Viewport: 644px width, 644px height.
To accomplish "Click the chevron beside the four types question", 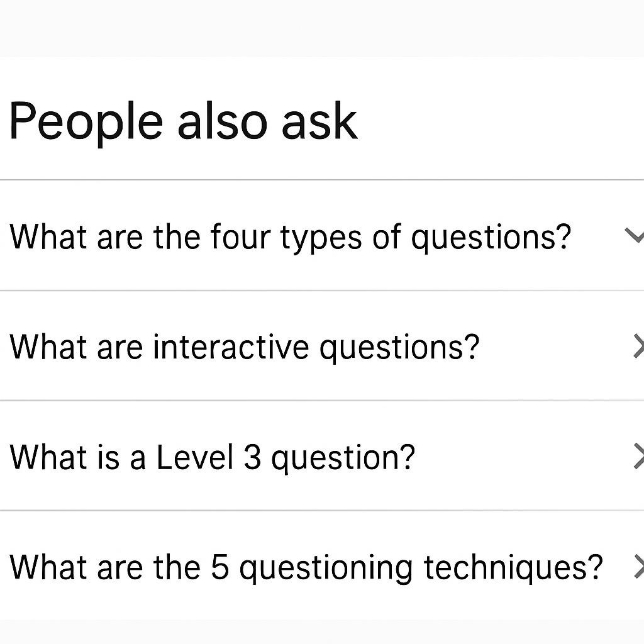I will click(634, 235).
